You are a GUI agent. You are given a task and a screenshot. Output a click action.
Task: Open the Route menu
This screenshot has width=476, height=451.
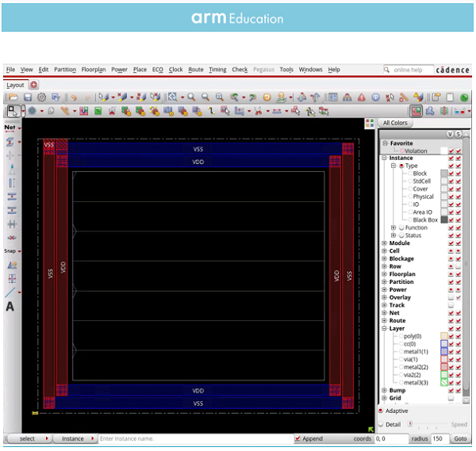coord(196,70)
